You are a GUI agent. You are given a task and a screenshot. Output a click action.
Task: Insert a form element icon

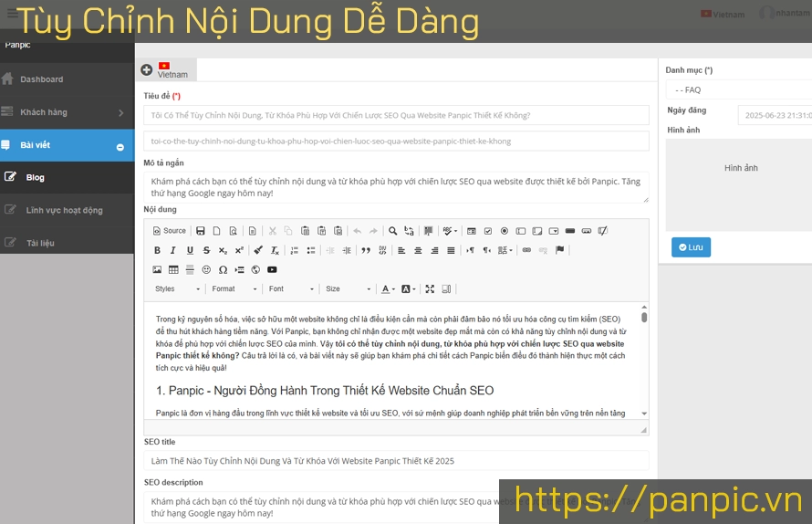click(472, 231)
